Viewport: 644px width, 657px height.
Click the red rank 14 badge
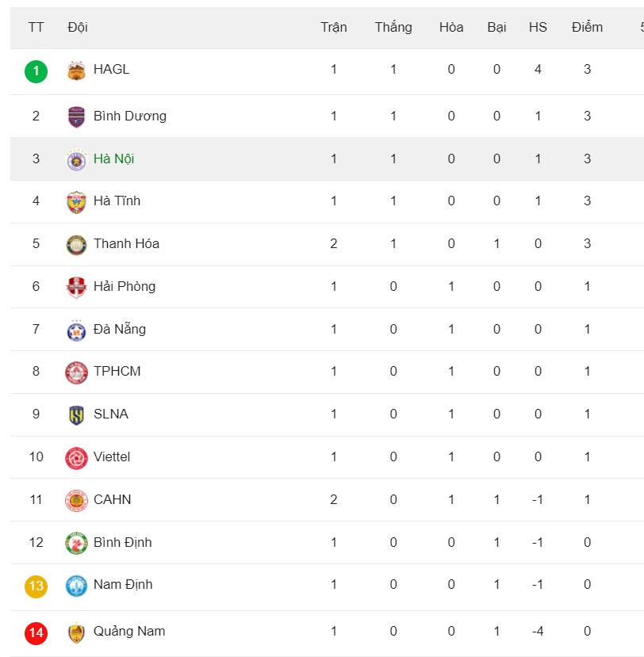(x=36, y=632)
